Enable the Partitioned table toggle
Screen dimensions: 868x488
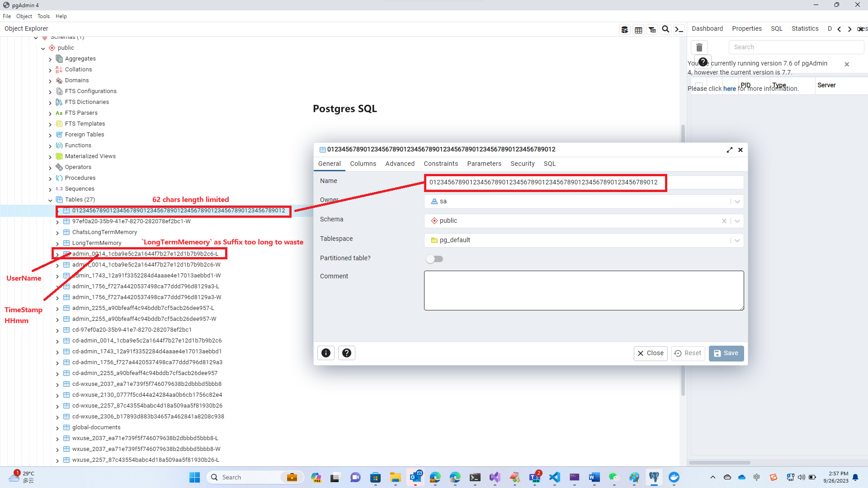[434, 258]
